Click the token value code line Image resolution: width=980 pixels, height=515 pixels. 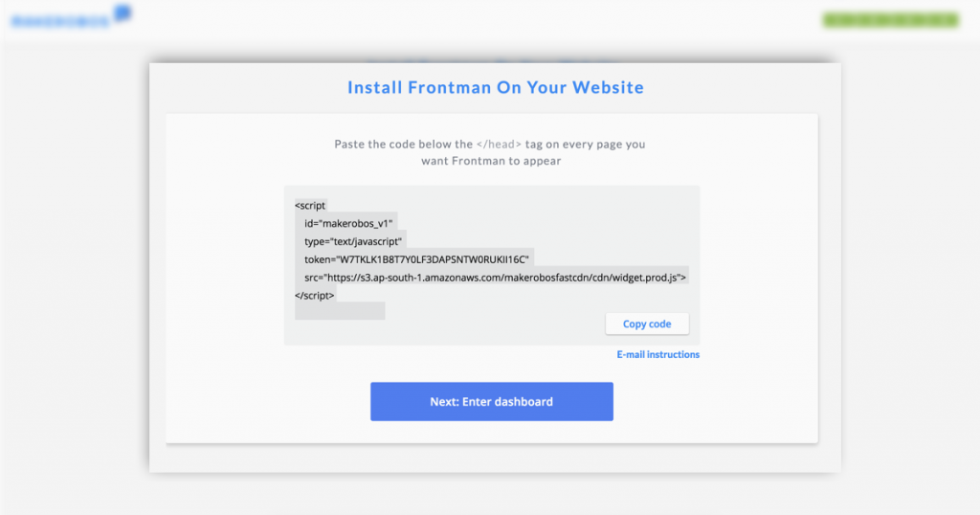click(416, 259)
